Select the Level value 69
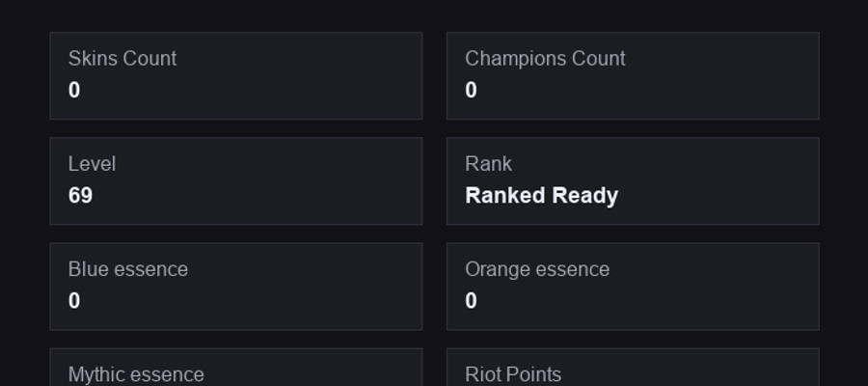Image resolution: width=868 pixels, height=386 pixels. (x=80, y=196)
